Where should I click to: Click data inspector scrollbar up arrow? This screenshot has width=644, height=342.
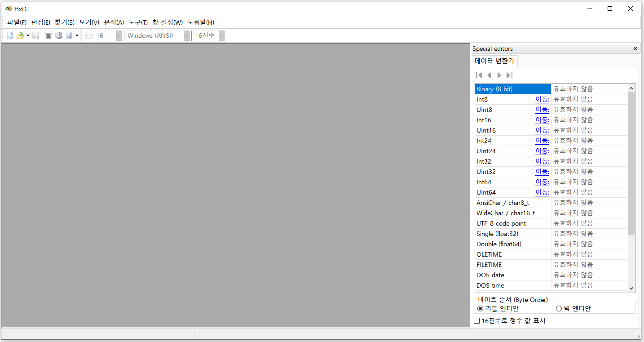coord(631,88)
